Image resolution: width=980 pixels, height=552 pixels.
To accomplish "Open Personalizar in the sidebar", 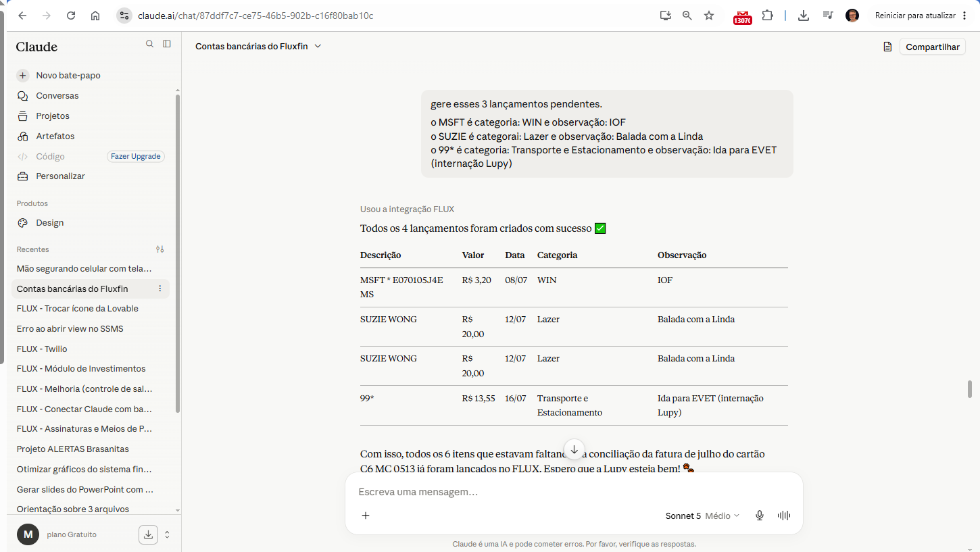I will pos(61,176).
